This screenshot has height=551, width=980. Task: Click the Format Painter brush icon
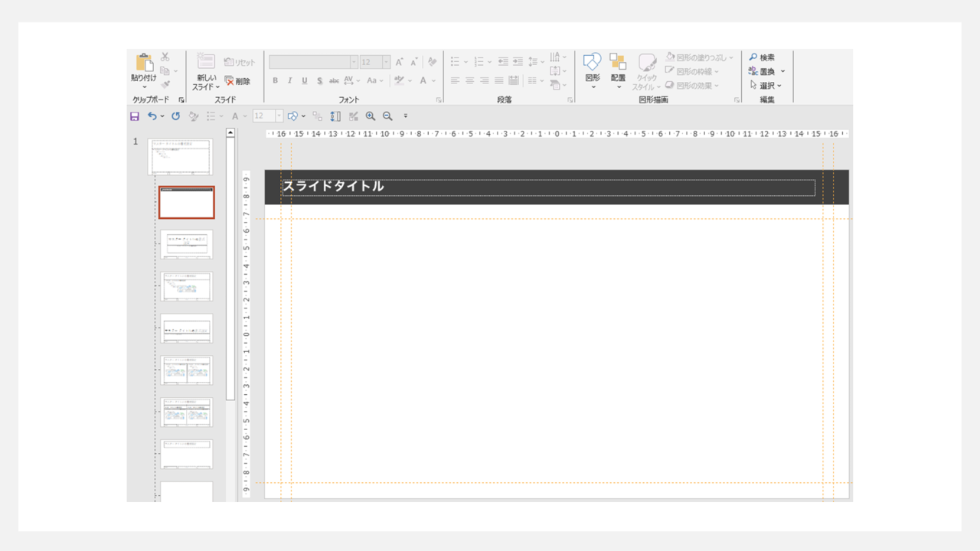(x=165, y=84)
